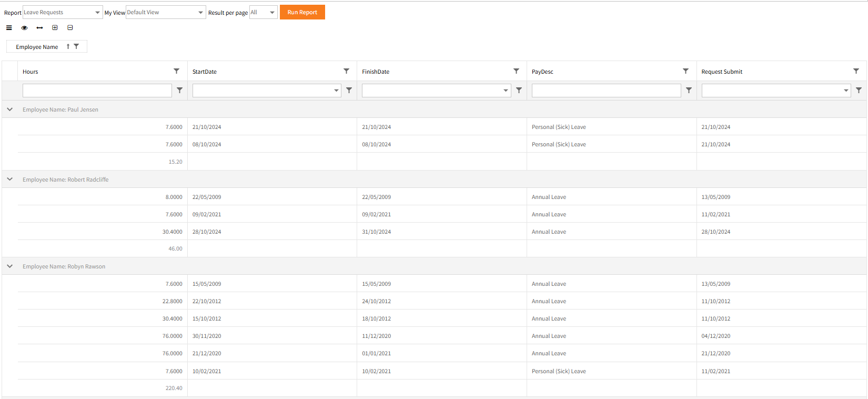
Task: Focus the PayDesc filter text field
Action: tap(607, 91)
